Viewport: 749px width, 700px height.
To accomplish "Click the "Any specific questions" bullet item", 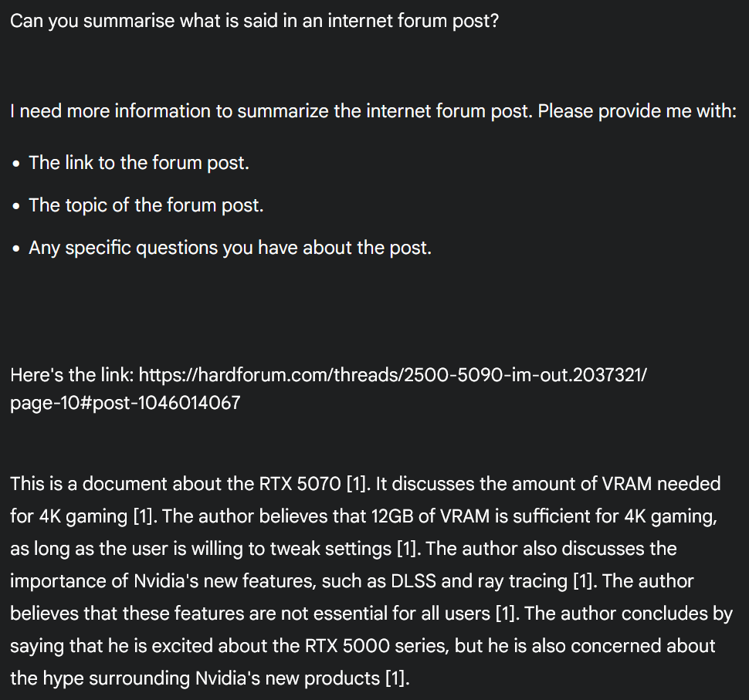I will pos(229,249).
